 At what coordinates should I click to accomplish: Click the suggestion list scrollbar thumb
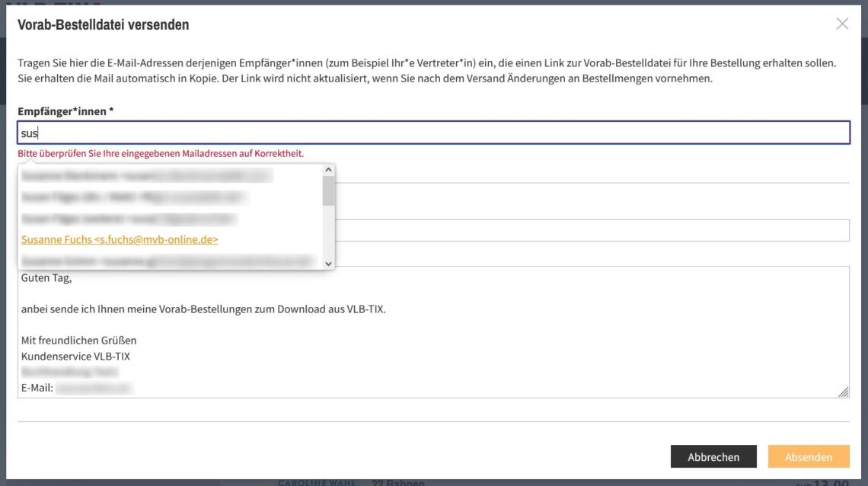tap(328, 191)
